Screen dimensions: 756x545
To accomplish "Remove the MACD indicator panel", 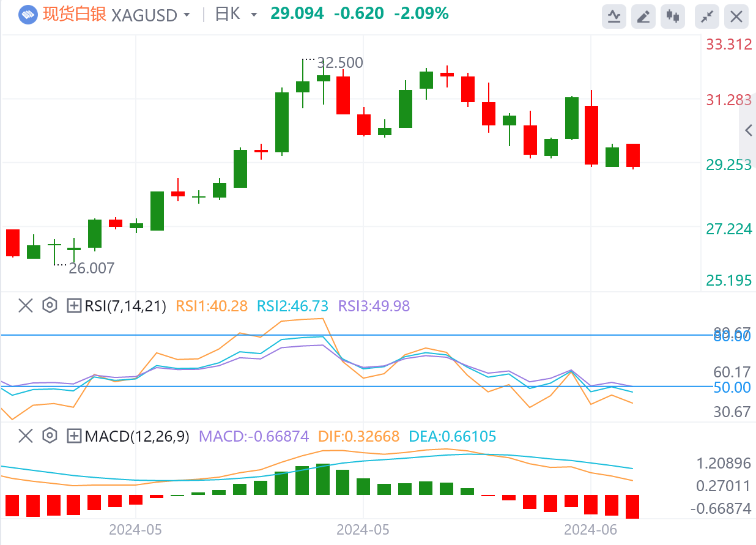I will 25,436.
